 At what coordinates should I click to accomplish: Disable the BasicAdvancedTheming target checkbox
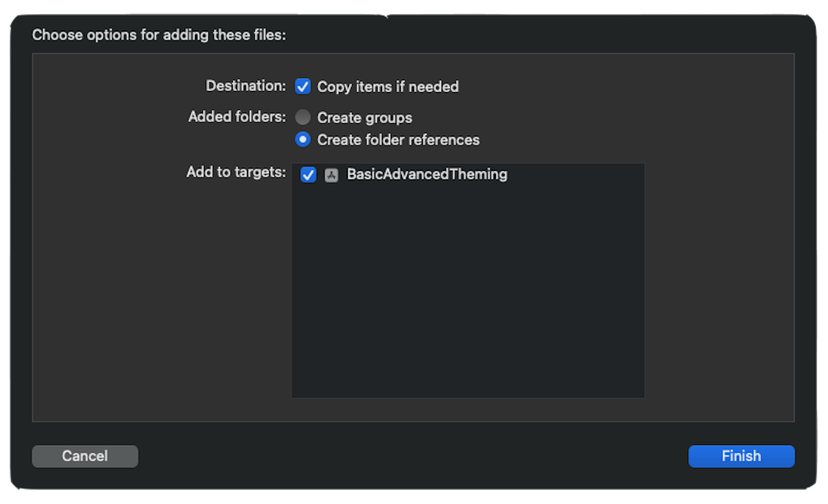[x=308, y=175]
